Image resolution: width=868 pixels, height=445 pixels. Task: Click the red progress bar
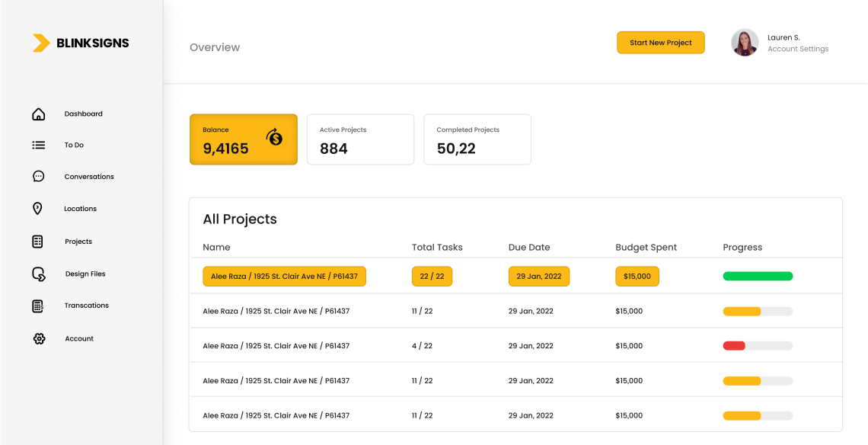pos(734,346)
